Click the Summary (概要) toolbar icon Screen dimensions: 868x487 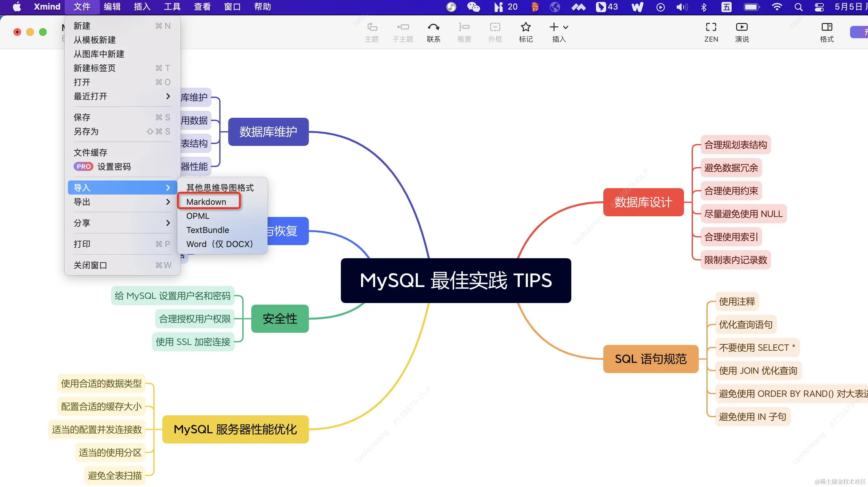click(x=464, y=32)
